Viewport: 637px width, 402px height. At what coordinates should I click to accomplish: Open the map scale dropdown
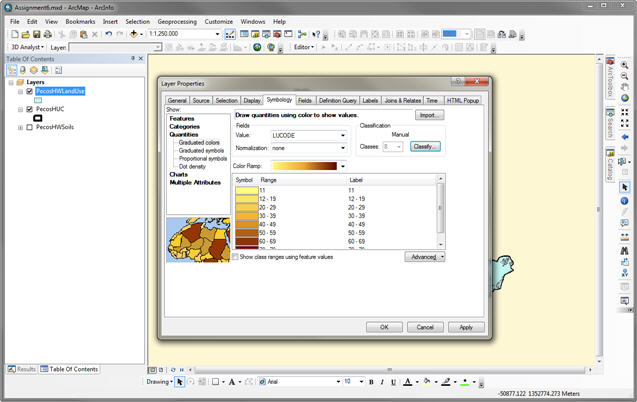(217, 34)
